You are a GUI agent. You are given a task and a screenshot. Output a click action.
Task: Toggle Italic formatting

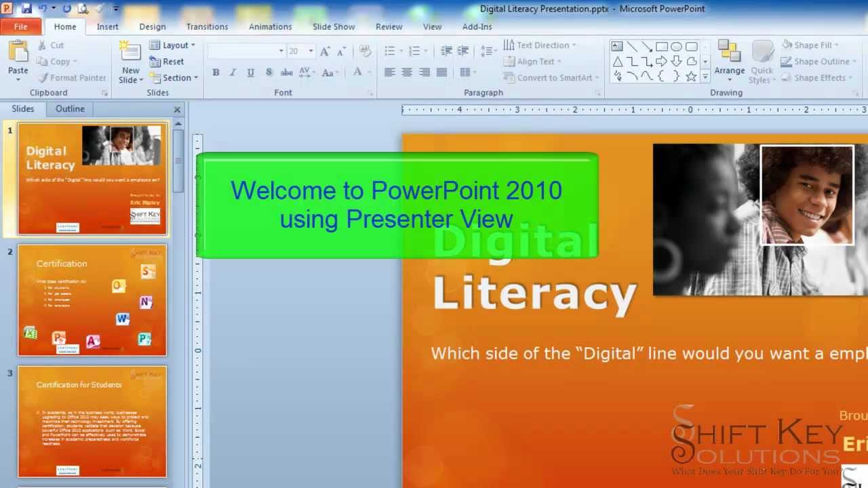click(x=233, y=73)
